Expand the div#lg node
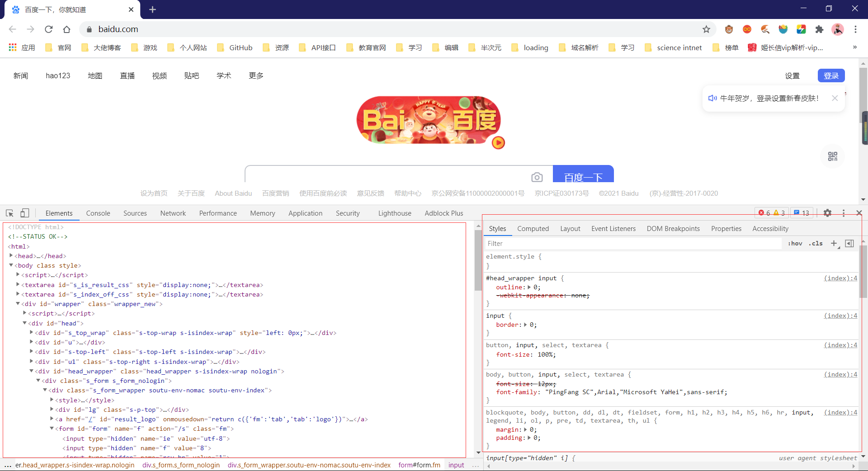This screenshot has width=868, height=471. point(52,410)
